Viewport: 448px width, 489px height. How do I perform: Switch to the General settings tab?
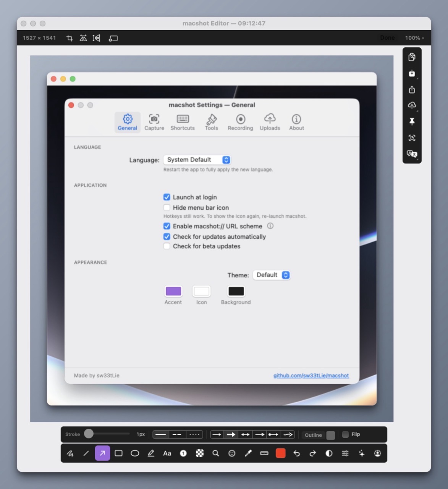coord(128,122)
